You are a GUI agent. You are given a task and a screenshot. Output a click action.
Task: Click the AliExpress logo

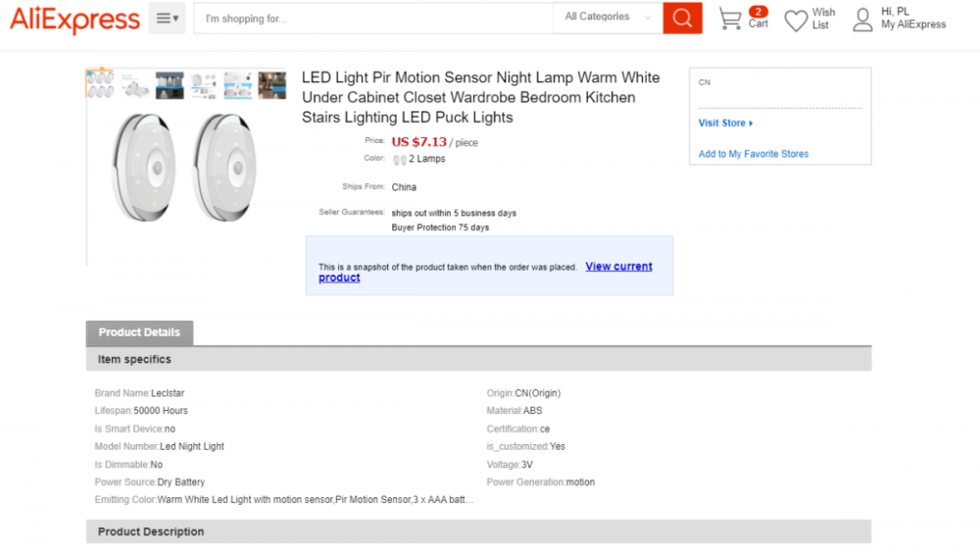(x=74, y=20)
